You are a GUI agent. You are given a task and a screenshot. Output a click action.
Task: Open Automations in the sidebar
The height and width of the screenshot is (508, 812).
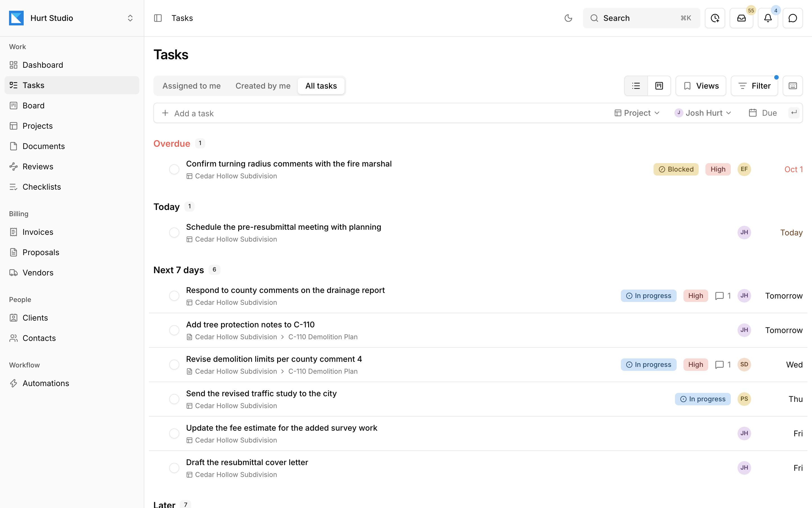(72, 383)
